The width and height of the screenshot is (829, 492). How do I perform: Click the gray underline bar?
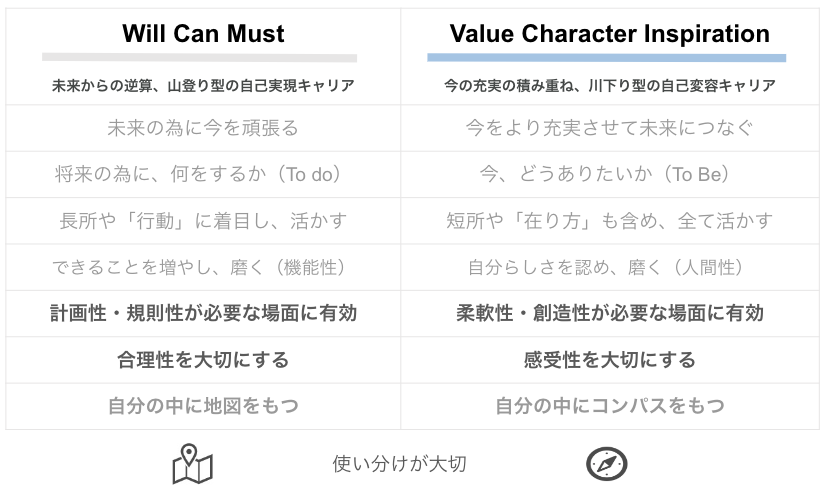199,58
